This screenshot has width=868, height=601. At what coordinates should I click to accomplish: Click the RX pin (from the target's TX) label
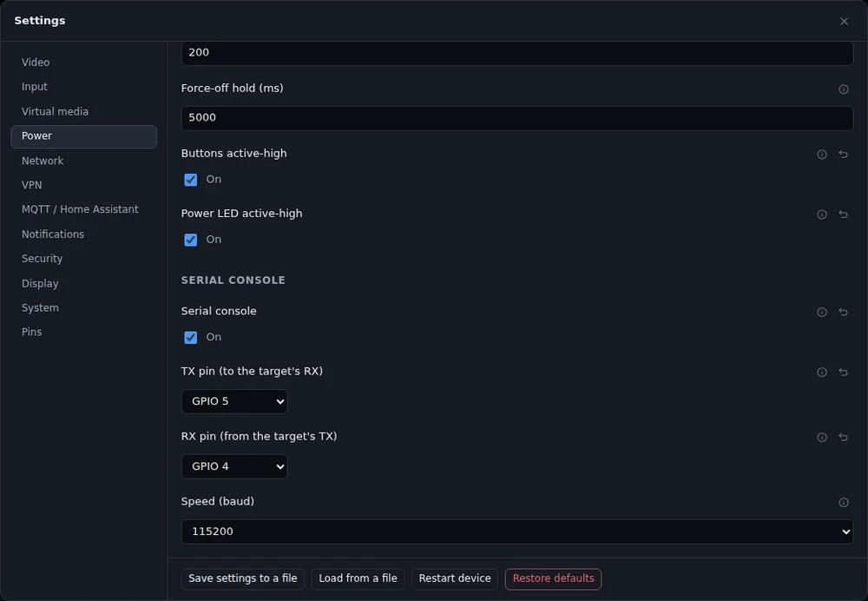click(259, 437)
